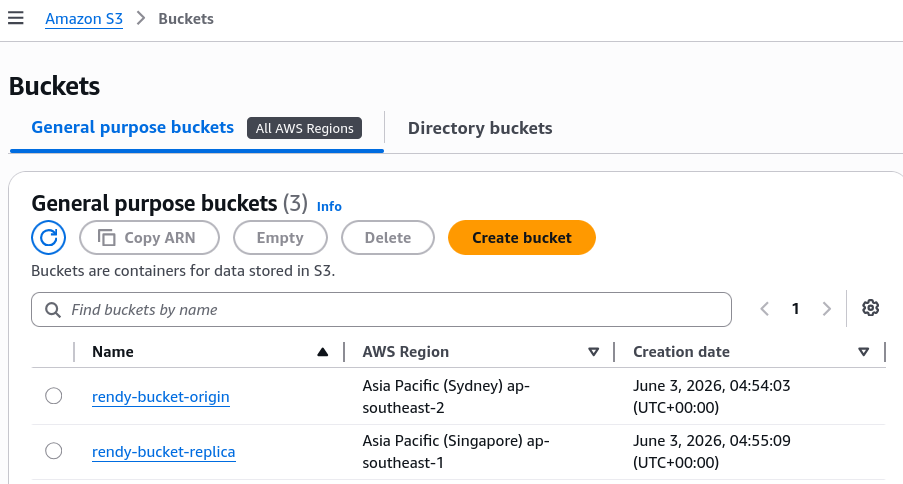
Task: Open the Info link
Action: (x=329, y=206)
